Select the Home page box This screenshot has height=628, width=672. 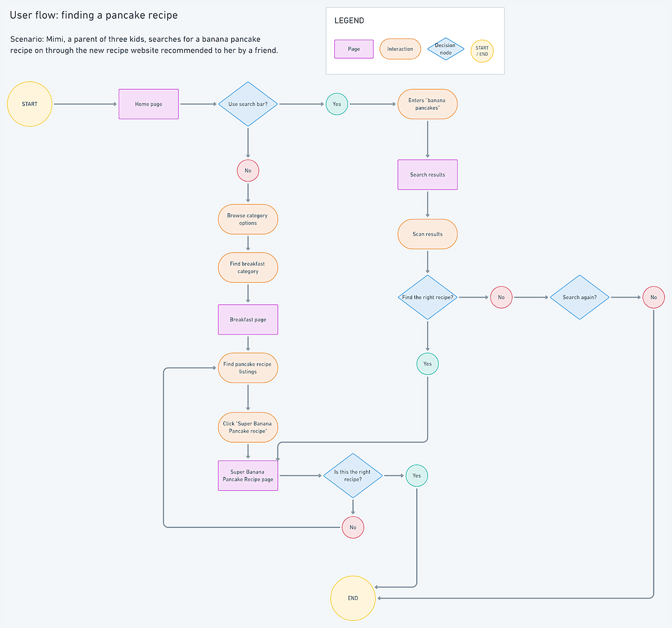149,104
